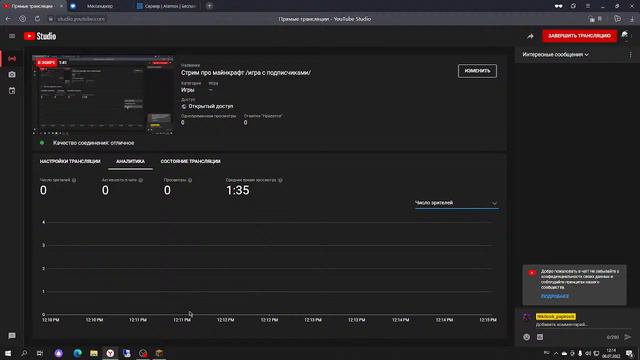Image resolution: width=640 pixels, height=360 pixels.
Task: Click the taskbar clock showing 12:14
Action: 611,353
